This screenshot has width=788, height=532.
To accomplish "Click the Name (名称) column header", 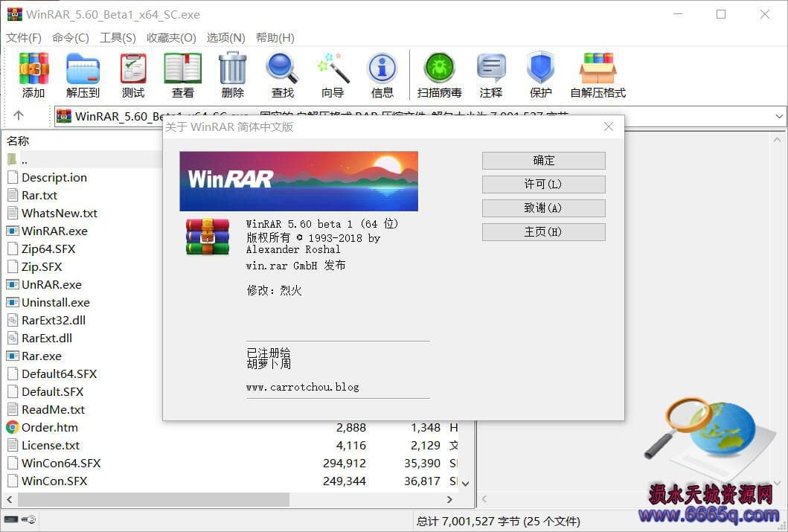I will (18, 141).
